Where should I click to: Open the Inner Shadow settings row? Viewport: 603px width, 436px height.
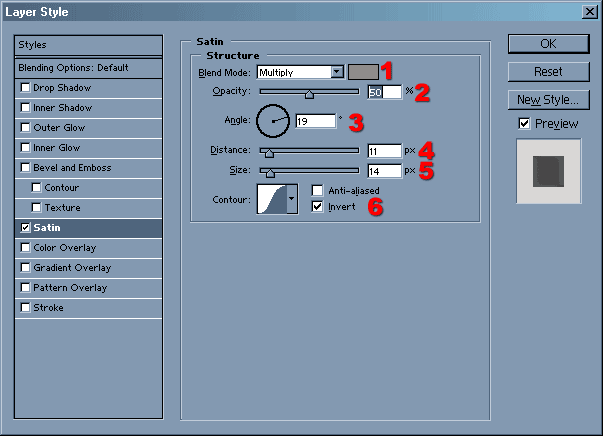[x=88, y=108]
